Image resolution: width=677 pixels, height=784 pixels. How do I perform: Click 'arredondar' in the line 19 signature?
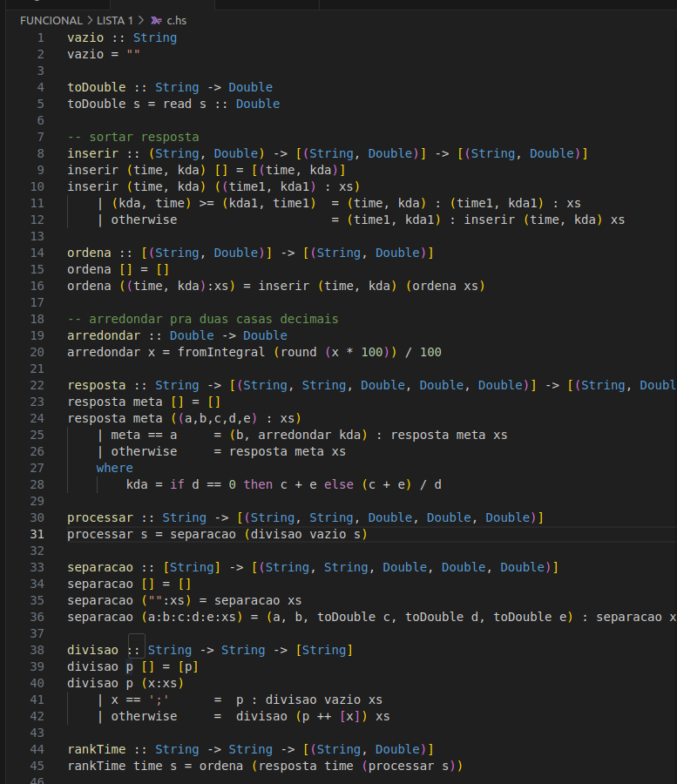click(104, 335)
